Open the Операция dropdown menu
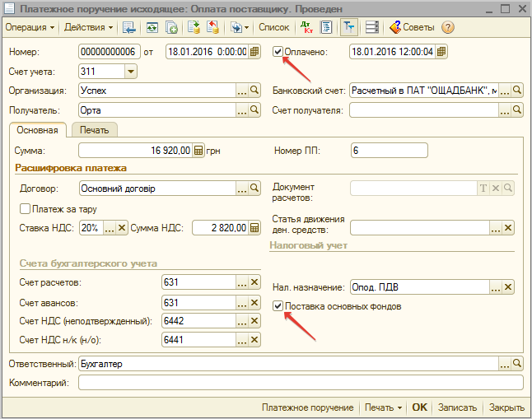This screenshot has width=532, height=419. 30,27
